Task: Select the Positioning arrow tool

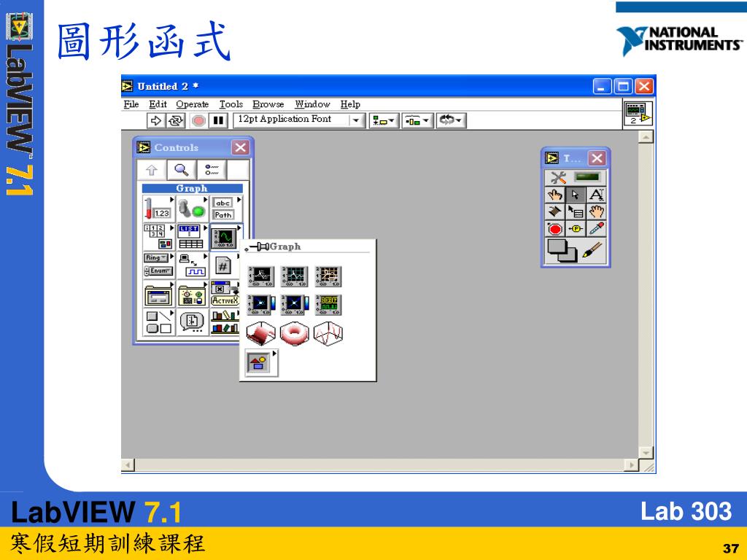Action: [576, 195]
